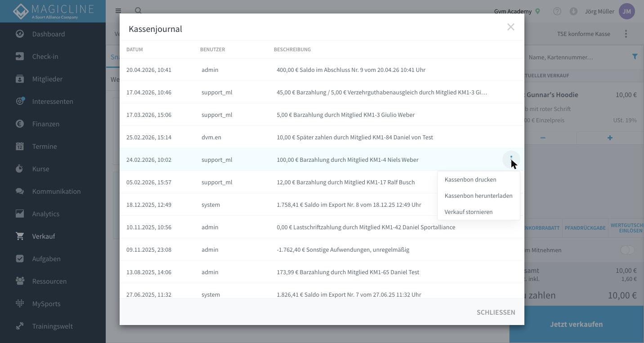Open the Termine calendar icon
This screenshot has width=644, height=343.
(20, 146)
